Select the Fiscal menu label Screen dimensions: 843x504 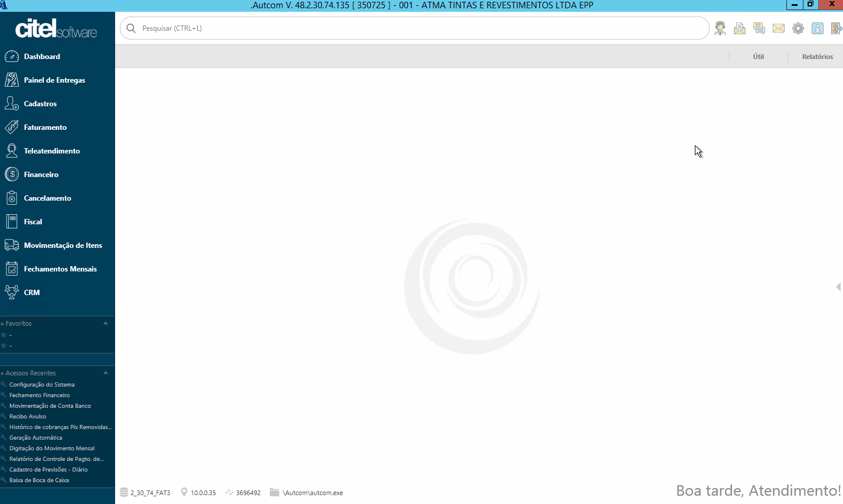tap(33, 222)
